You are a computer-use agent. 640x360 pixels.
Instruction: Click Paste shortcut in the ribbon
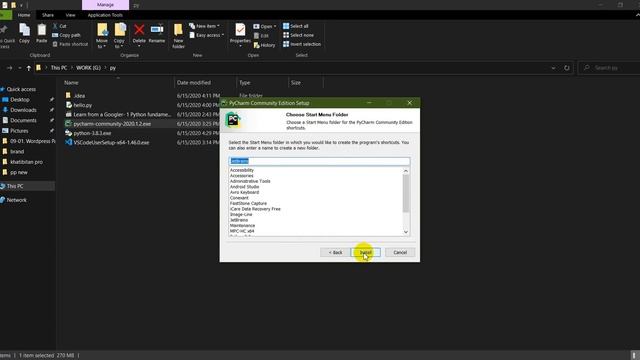pos(70,44)
